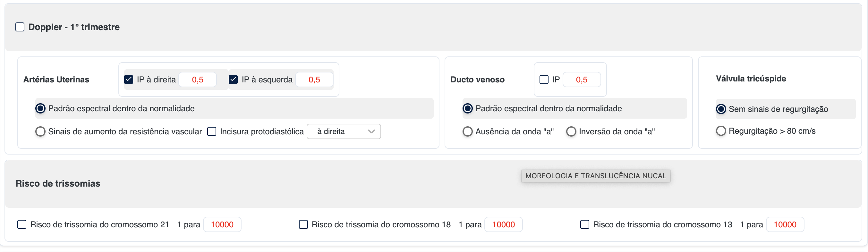Viewport: 868px width, 252px height.
Task: Click the Ducto venoso IP value field
Action: coord(581,80)
